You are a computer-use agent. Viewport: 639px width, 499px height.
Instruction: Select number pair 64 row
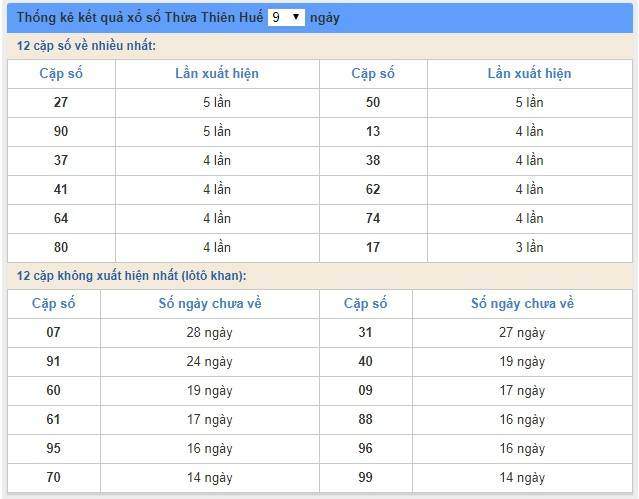[x=61, y=218]
